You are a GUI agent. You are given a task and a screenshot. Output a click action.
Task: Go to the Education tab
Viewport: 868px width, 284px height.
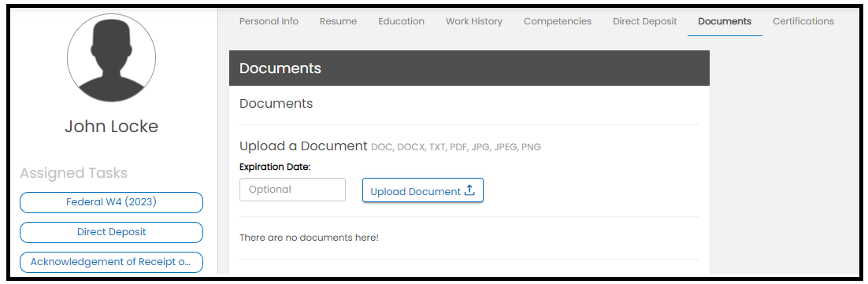point(402,21)
